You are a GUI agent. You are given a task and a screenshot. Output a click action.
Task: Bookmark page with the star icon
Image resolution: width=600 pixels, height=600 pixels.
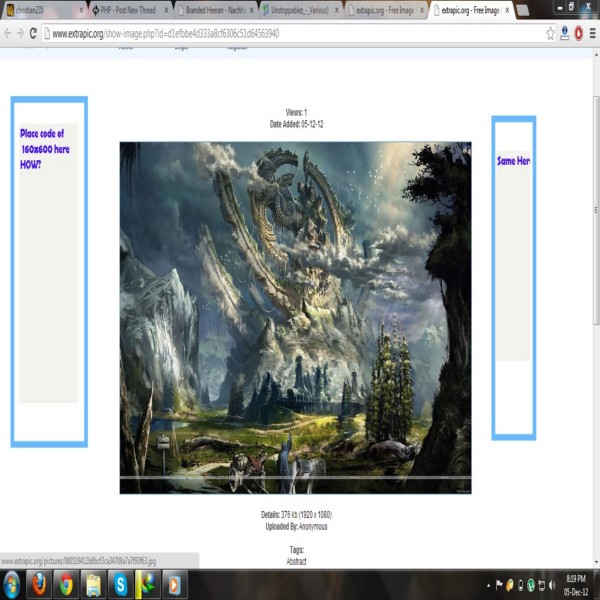coord(550,34)
